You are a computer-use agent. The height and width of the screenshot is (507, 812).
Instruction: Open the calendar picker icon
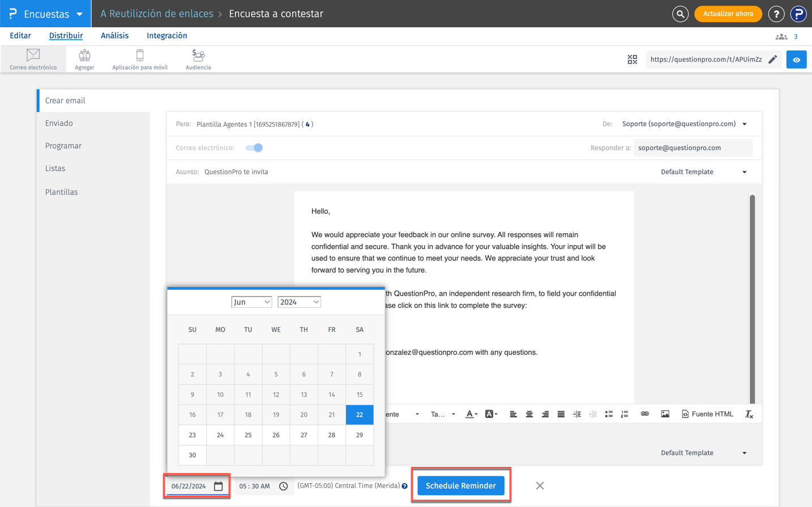click(219, 486)
